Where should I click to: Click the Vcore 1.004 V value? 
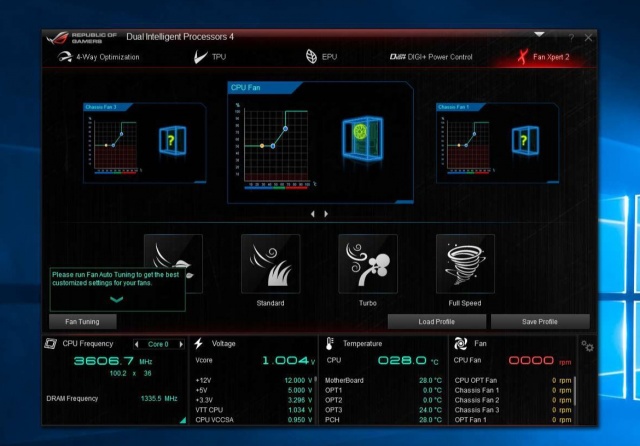289,360
